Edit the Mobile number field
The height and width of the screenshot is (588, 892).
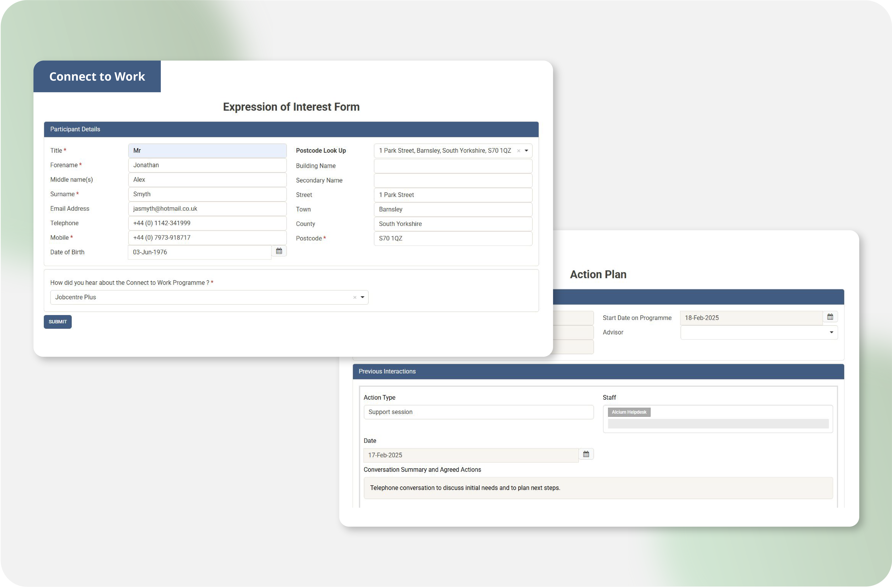(207, 238)
